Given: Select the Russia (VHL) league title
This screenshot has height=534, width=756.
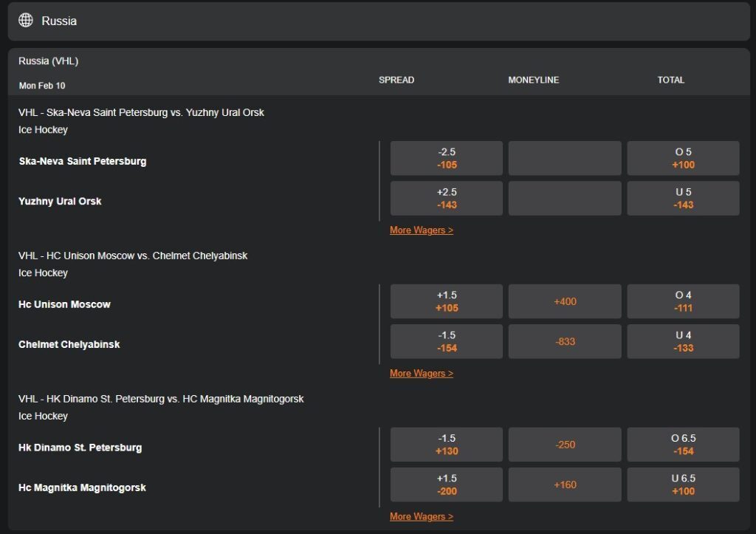Looking at the screenshot, I should tap(48, 61).
